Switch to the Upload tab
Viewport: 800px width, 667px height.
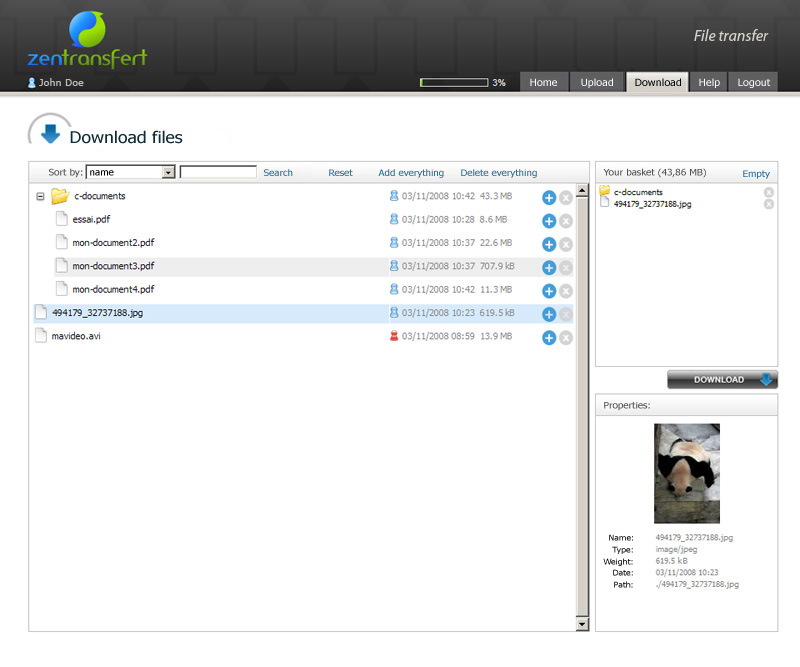597,82
